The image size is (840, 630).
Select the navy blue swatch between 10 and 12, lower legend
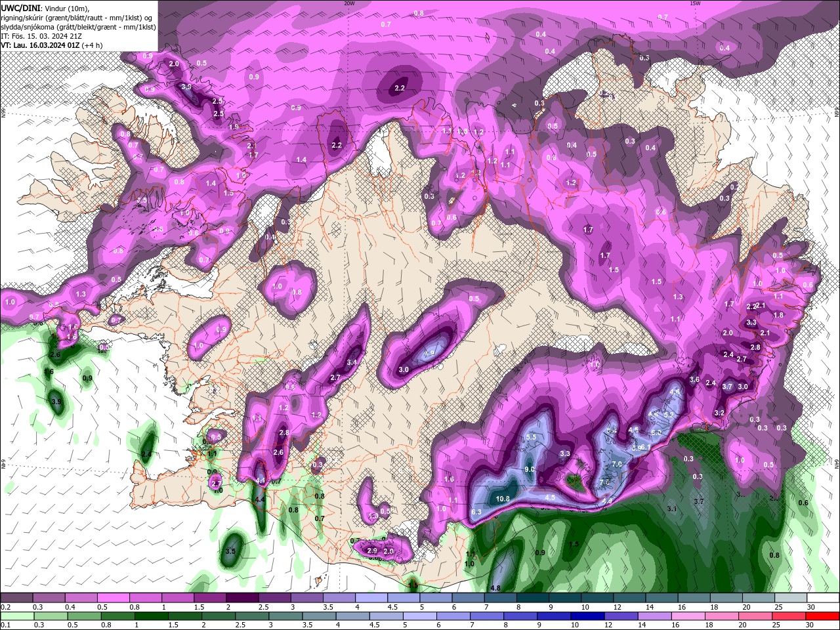click(x=587, y=616)
